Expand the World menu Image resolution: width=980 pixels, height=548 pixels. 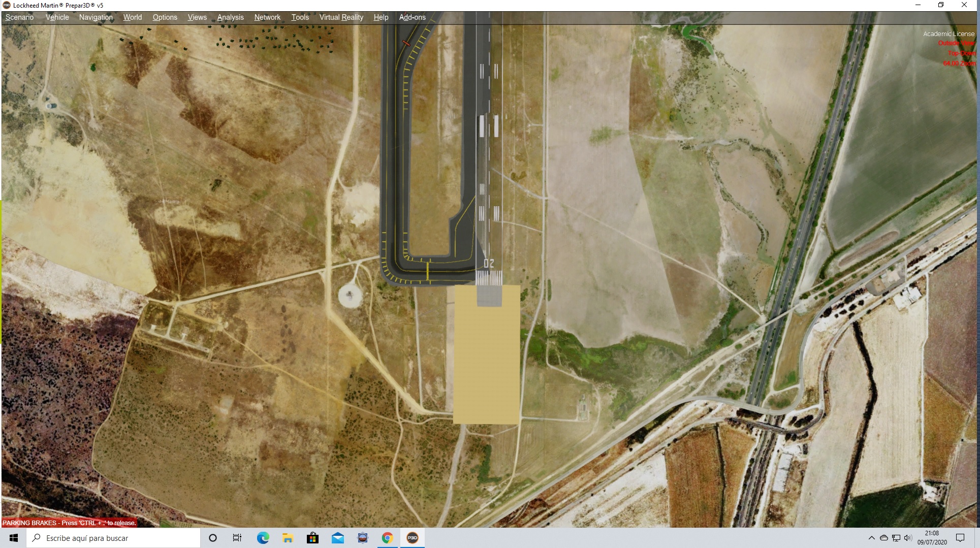[x=132, y=17]
